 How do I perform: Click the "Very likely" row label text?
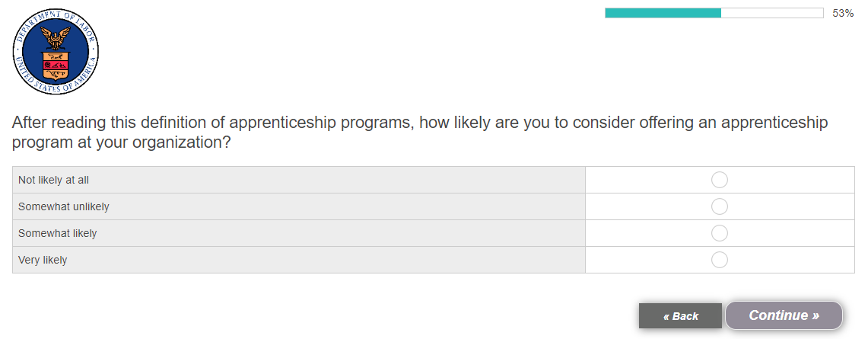[x=43, y=260]
